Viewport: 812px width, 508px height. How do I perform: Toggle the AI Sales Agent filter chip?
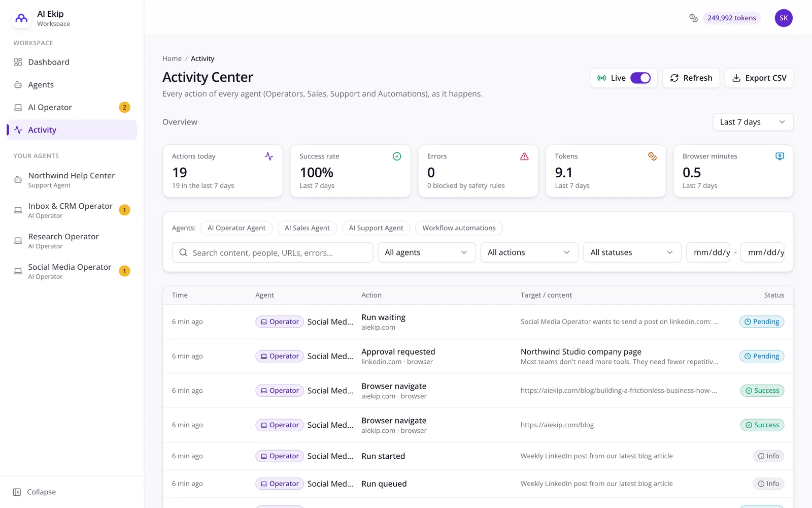307,228
